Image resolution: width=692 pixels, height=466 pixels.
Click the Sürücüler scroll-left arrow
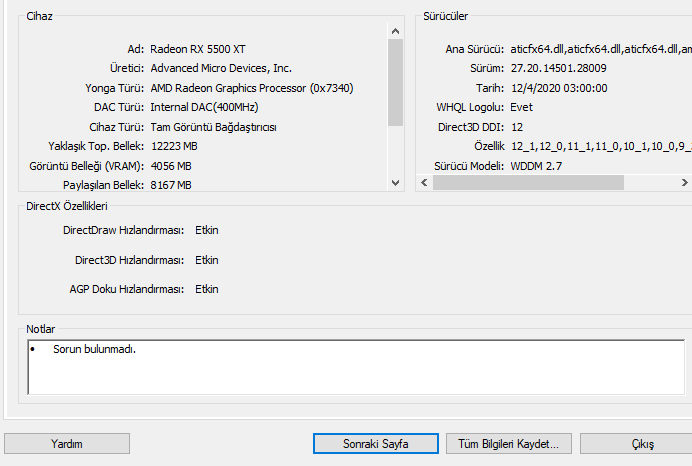click(424, 182)
